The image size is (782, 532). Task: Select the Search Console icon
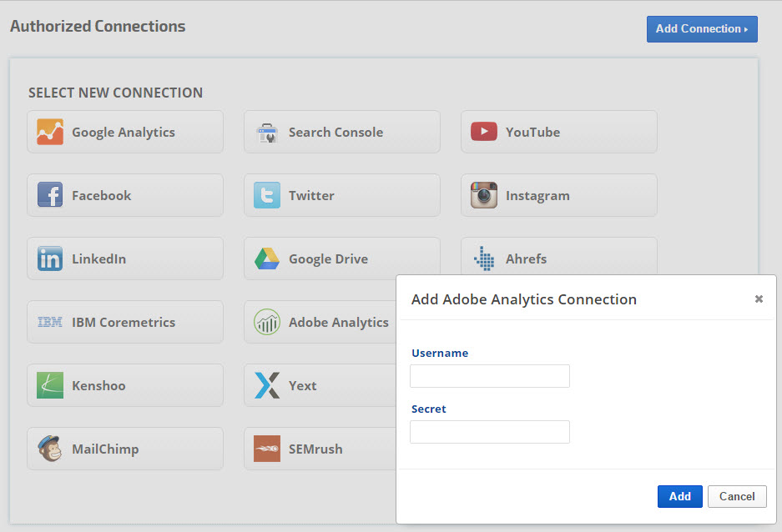(267, 132)
